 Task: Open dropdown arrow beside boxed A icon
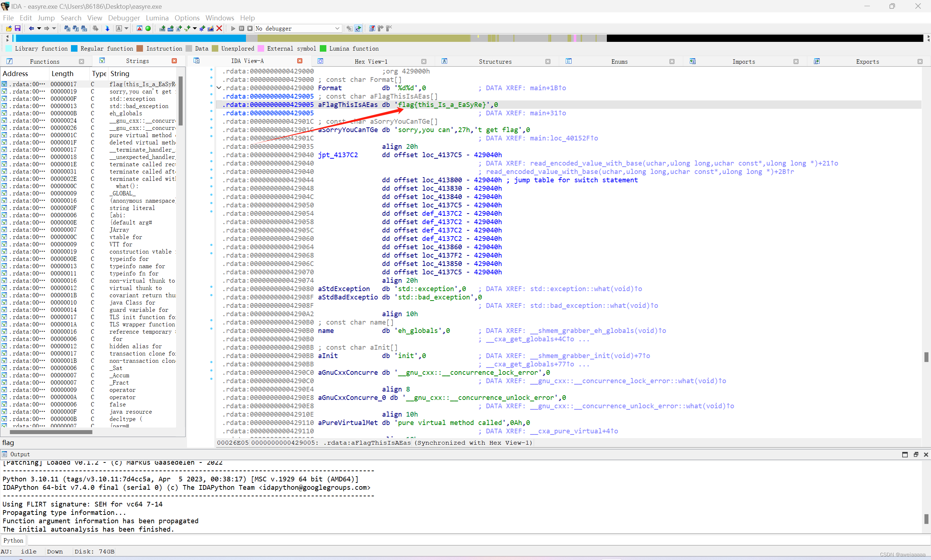[126, 28]
